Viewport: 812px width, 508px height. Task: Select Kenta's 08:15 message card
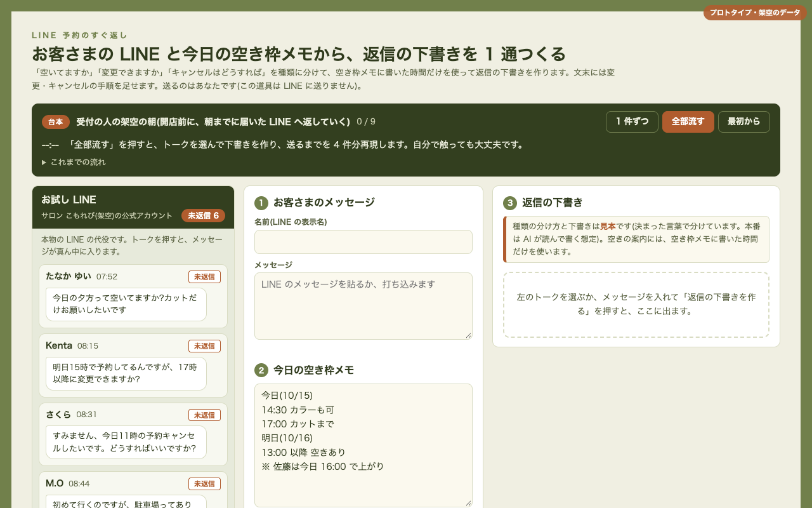click(x=133, y=365)
